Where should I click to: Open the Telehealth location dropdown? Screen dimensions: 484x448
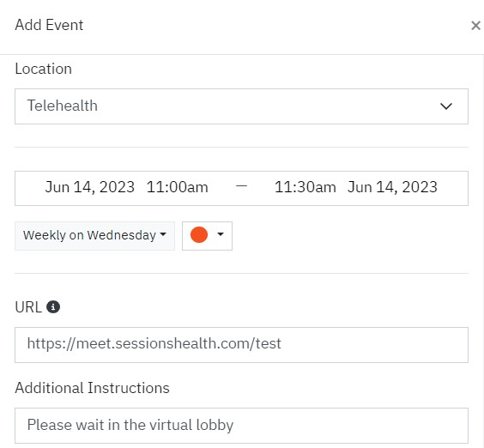coord(241,106)
